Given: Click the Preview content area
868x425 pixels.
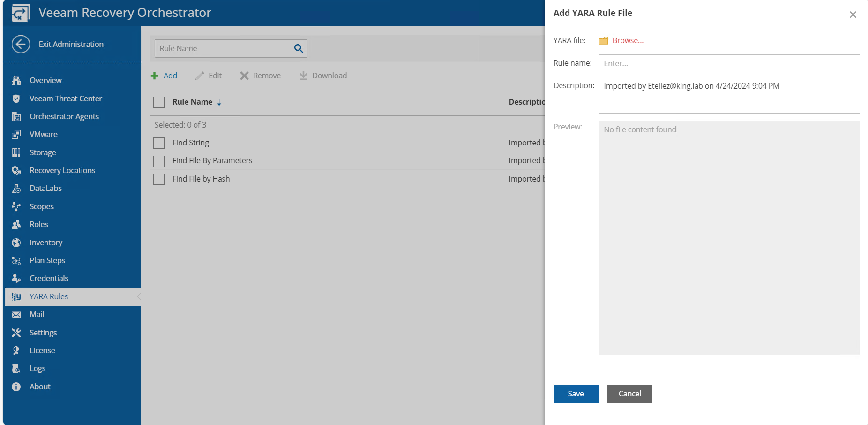Looking at the screenshot, I should pyautogui.click(x=729, y=238).
